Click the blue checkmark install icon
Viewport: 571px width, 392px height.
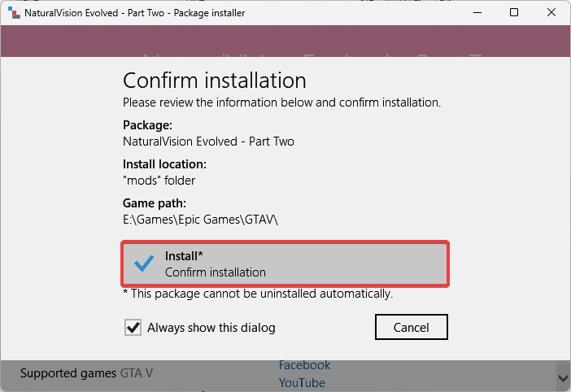tap(144, 264)
